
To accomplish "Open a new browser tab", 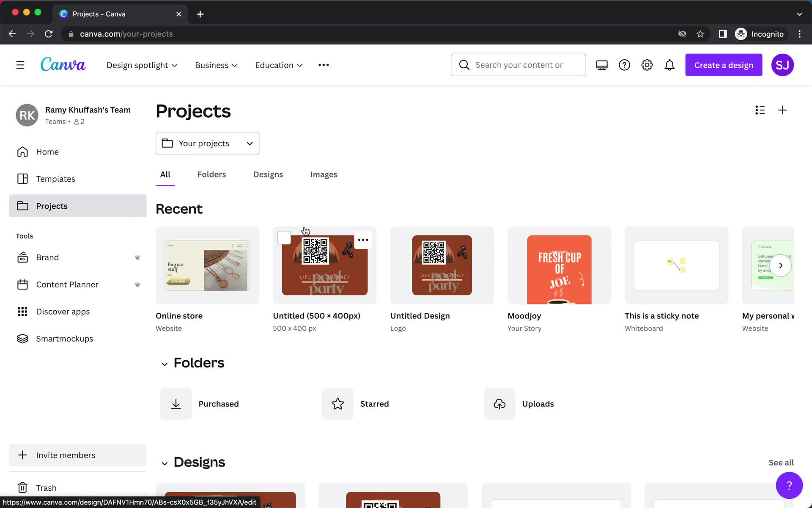I will click(200, 14).
